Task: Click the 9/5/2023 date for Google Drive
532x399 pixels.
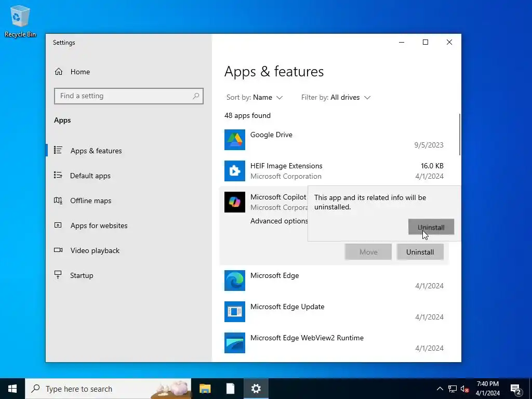Action: click(x=429, y=145)
